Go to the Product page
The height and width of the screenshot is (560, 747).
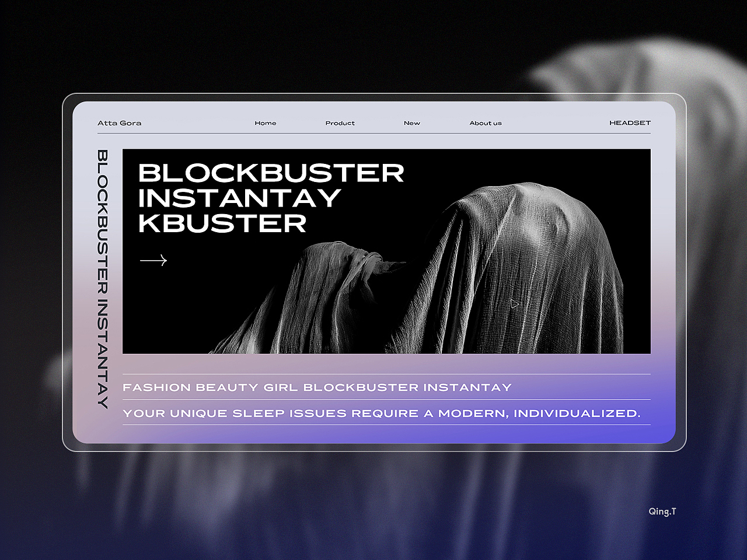[340, 123]
